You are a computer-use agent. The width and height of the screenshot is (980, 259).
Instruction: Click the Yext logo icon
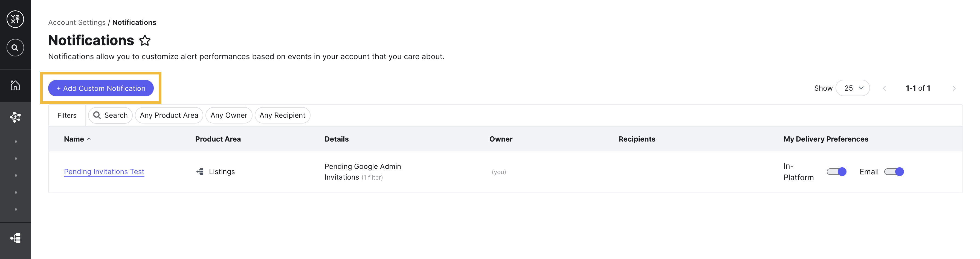coord(15,19)
